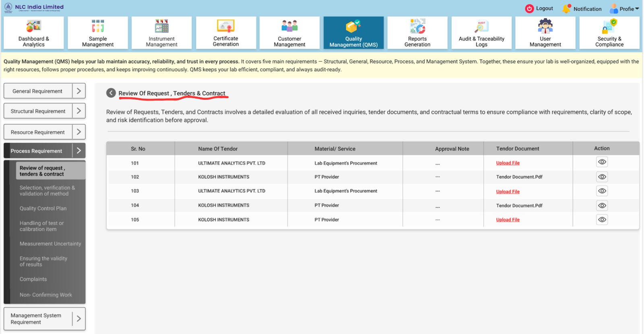Open Security & Compliance module icon

pos(609,27)
